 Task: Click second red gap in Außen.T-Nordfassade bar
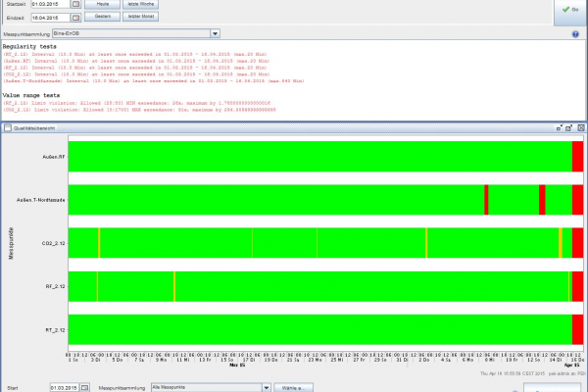click(542, 200)
